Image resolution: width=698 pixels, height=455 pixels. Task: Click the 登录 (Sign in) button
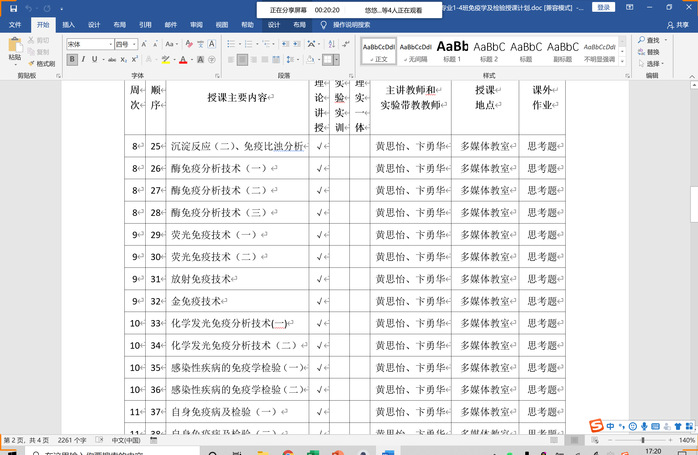pos(603,7)
